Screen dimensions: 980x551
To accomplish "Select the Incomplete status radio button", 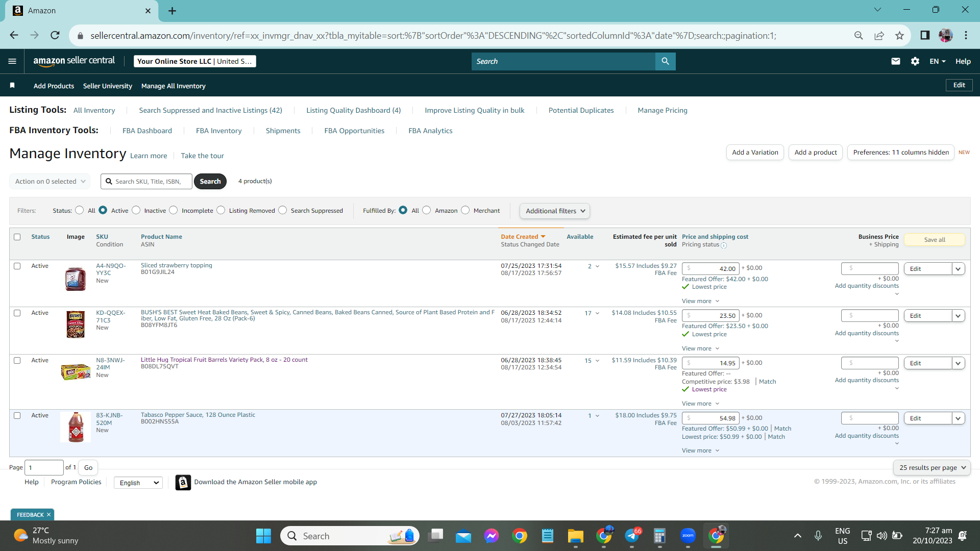I will 174,210.
